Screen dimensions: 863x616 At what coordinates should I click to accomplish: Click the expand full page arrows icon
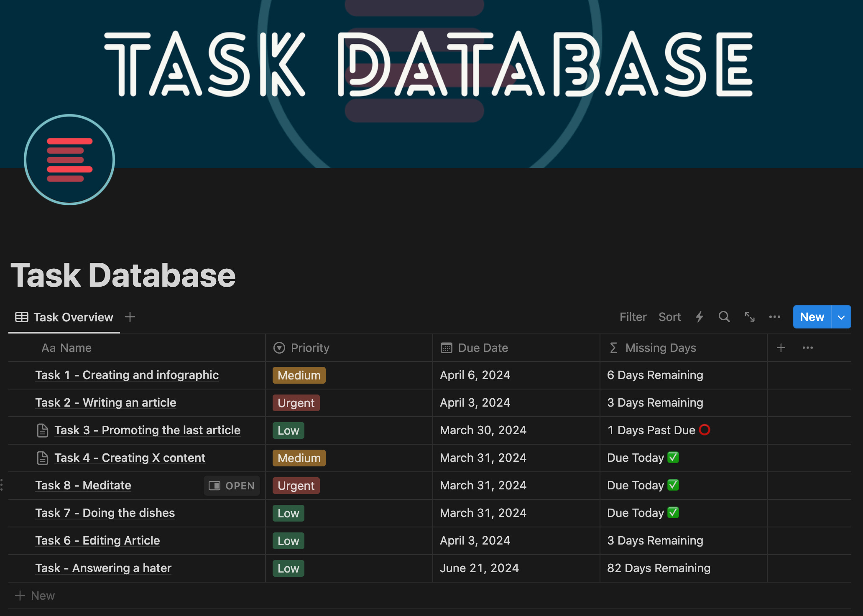749,317
